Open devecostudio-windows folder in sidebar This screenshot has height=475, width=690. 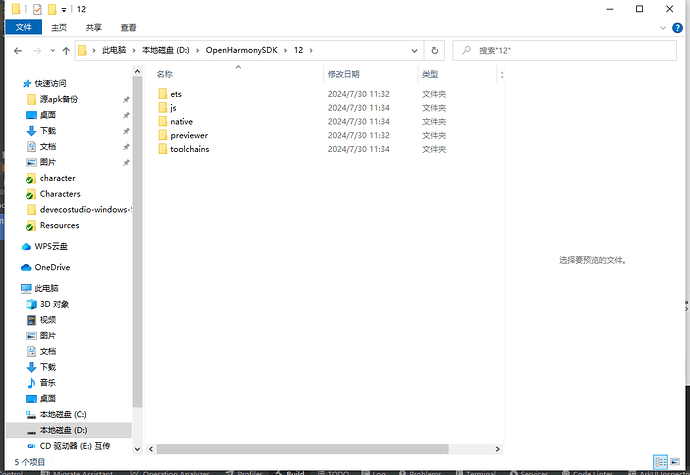[x=84, y=210]
